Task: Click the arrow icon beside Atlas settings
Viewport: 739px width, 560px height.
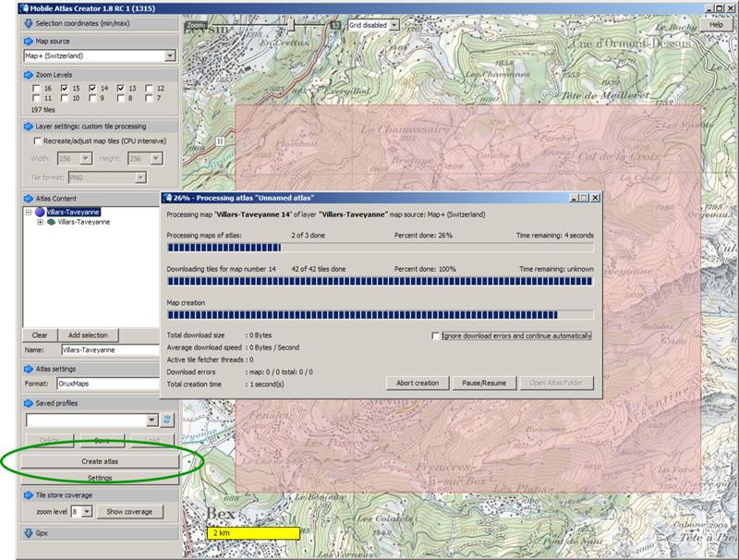Action: (27, 369)
